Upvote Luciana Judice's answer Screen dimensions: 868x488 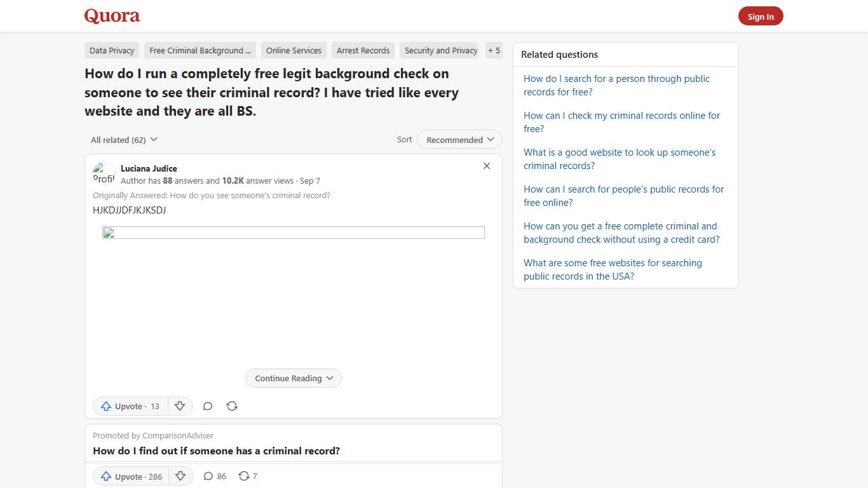tap(130, 406)
